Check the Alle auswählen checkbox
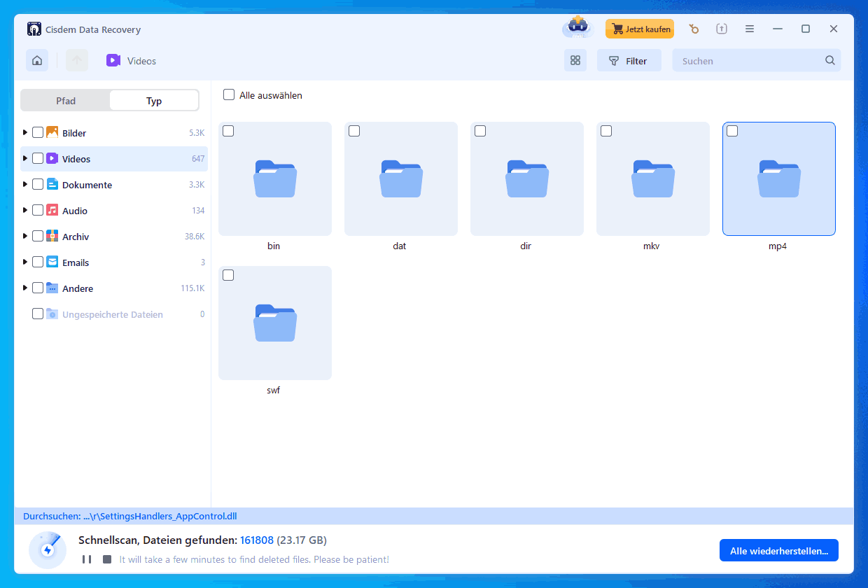 pos(228,94)
